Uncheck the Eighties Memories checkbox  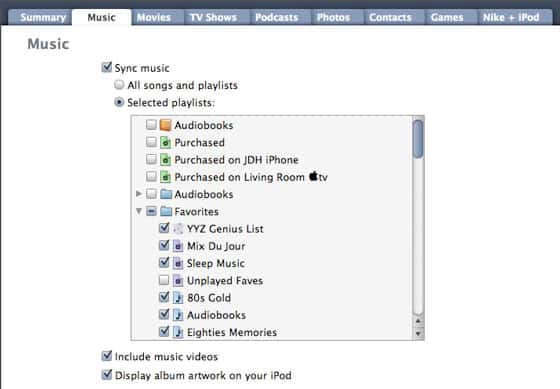164,331
